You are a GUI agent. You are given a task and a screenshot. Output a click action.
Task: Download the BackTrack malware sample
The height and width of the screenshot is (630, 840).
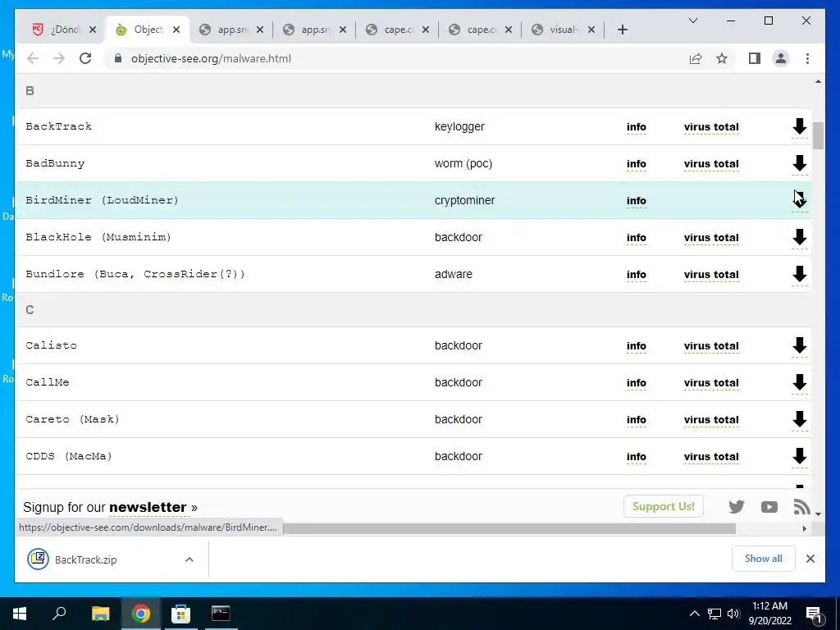(799, 126)
